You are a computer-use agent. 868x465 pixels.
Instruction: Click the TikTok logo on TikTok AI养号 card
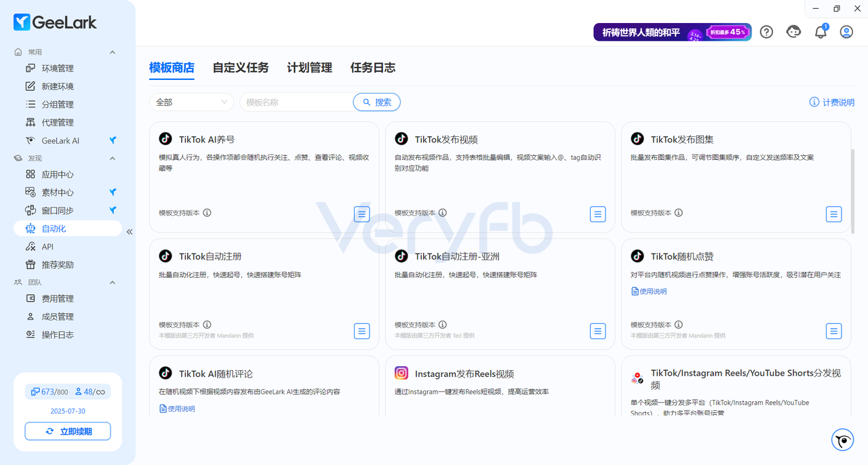(x=165, y=139)
